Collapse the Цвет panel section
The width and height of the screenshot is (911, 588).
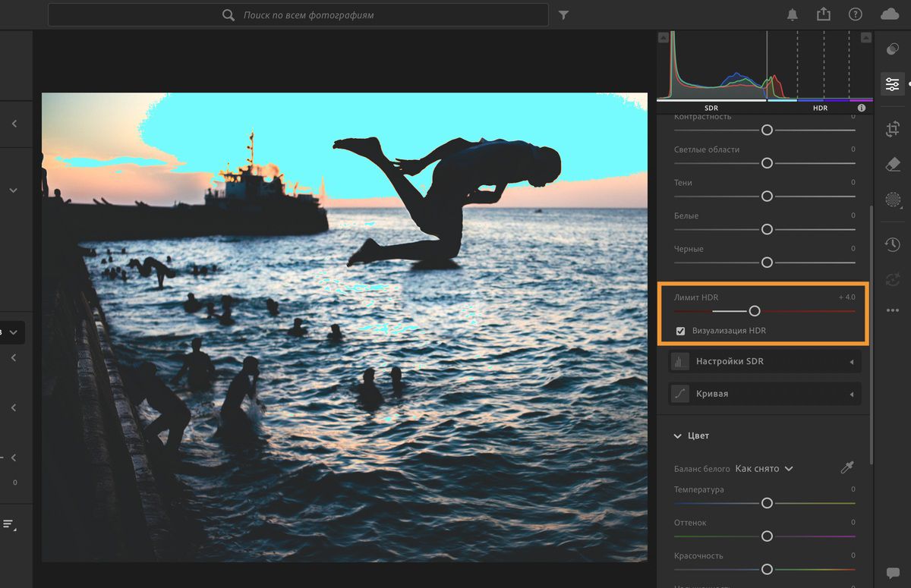pyautogui.click(x=678, y=435)
